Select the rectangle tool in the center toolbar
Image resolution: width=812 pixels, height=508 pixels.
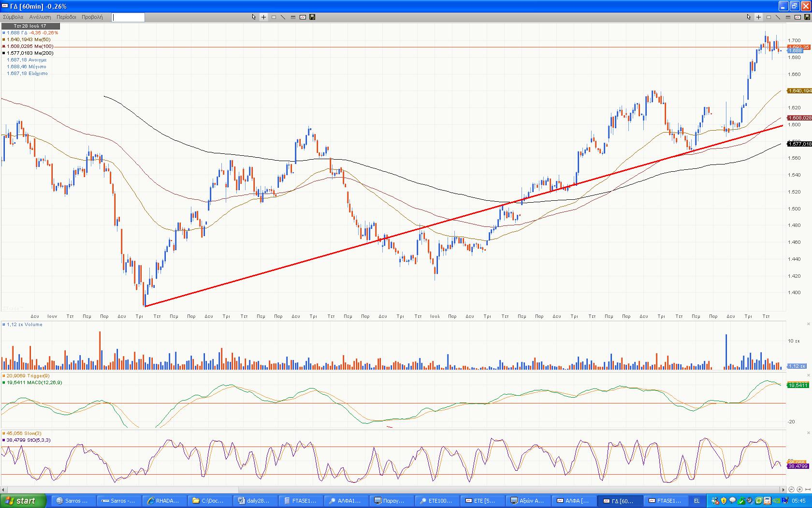274,17
